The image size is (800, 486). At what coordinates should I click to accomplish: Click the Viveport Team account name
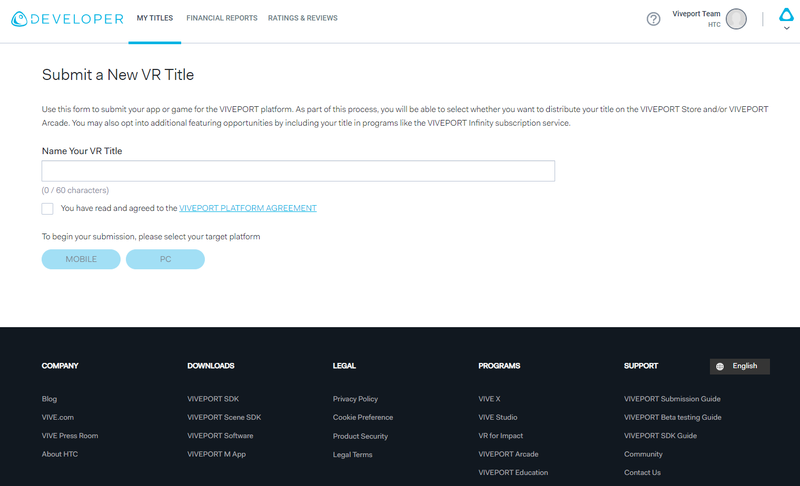pyautogui.click(x=696, y=14)
